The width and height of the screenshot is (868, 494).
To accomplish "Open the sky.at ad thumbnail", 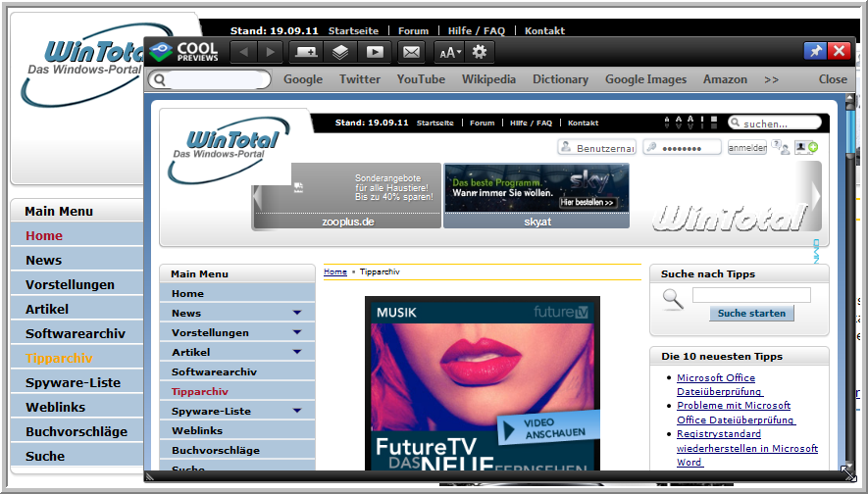I will [x=536, y=195].
